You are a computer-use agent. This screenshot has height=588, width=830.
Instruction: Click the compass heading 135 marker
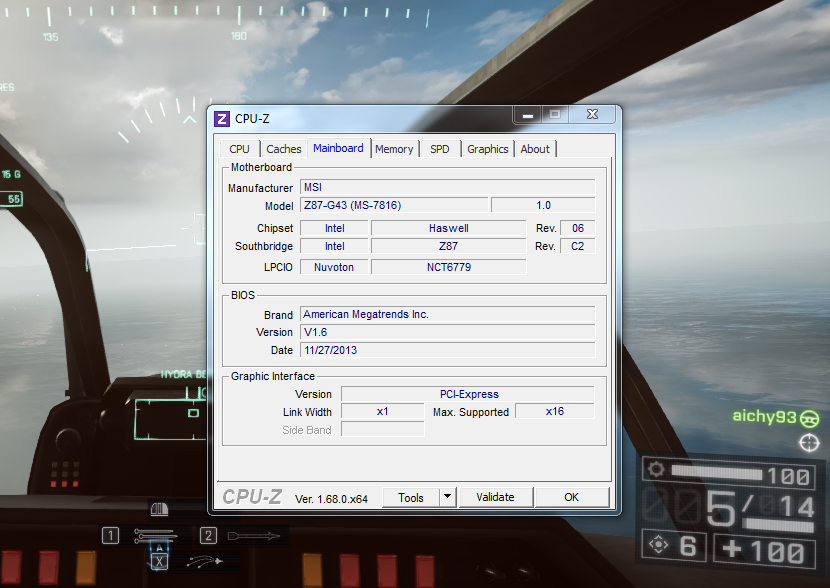tap(51, 37)
